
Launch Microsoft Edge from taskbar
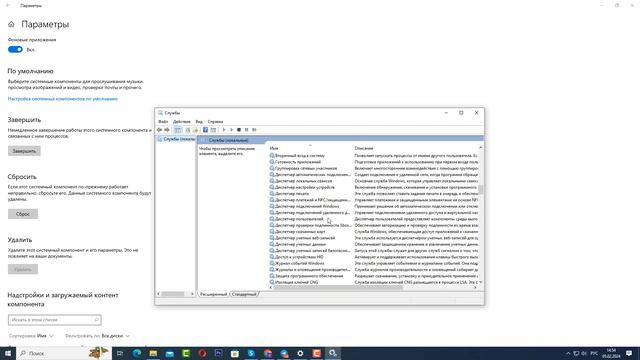pyautogui.click(x=137, y=353)
